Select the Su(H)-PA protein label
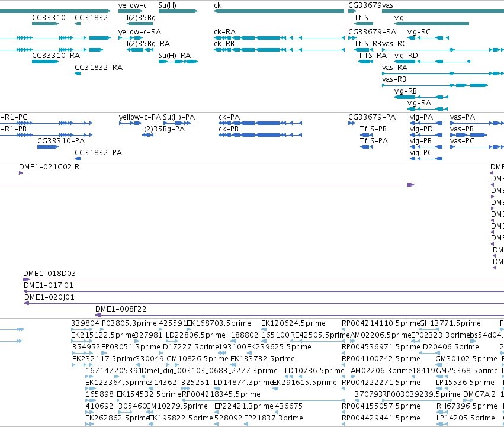Image resolution: width=504 pixels, height=427 pixels. click(179, 117)
